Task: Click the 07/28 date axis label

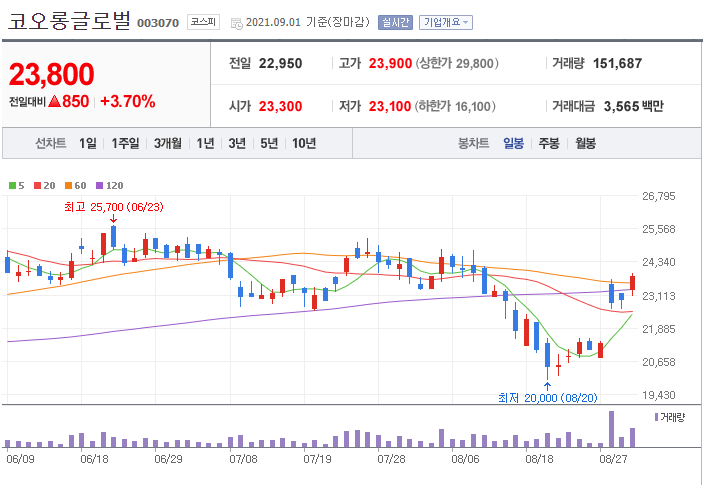Action: point(391,459)
